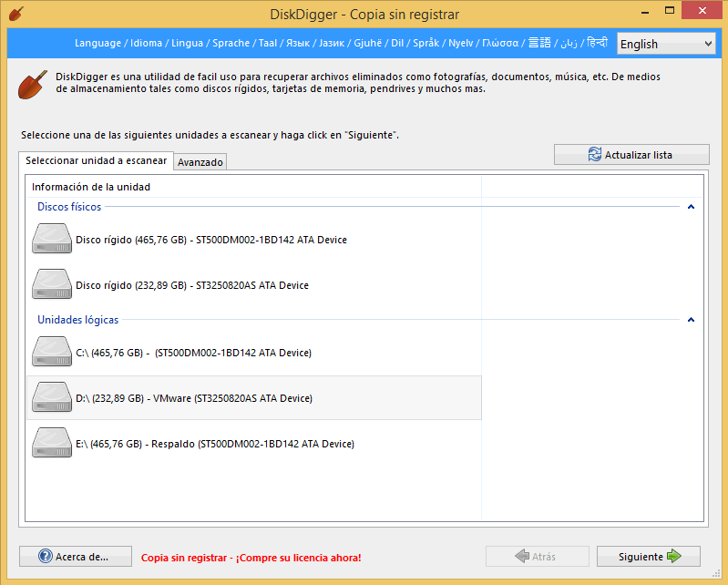Click the E:\ Respaldo drive icon
The width and height of the screenshot is (728, 585).
[52, 444]
